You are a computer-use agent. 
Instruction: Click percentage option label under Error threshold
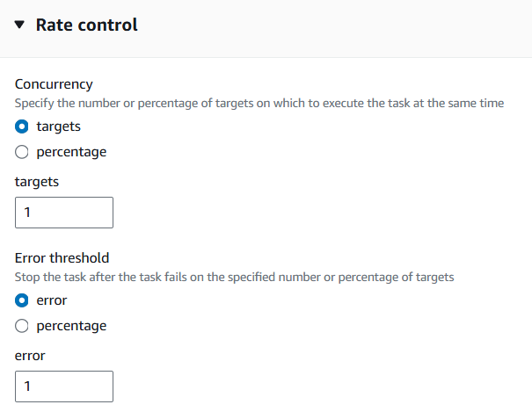coord(70,326)
